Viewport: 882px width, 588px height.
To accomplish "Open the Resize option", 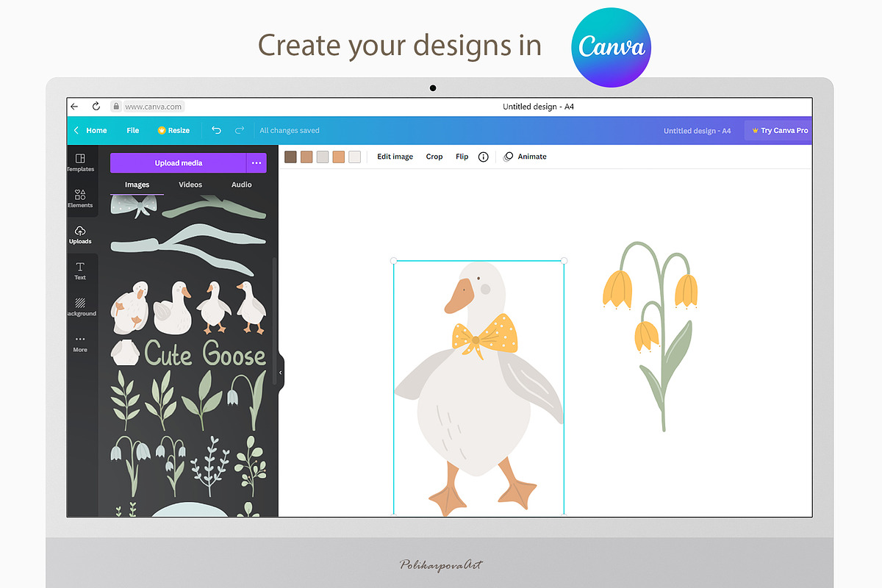I will pyautogui.click(x=173, y=130).
